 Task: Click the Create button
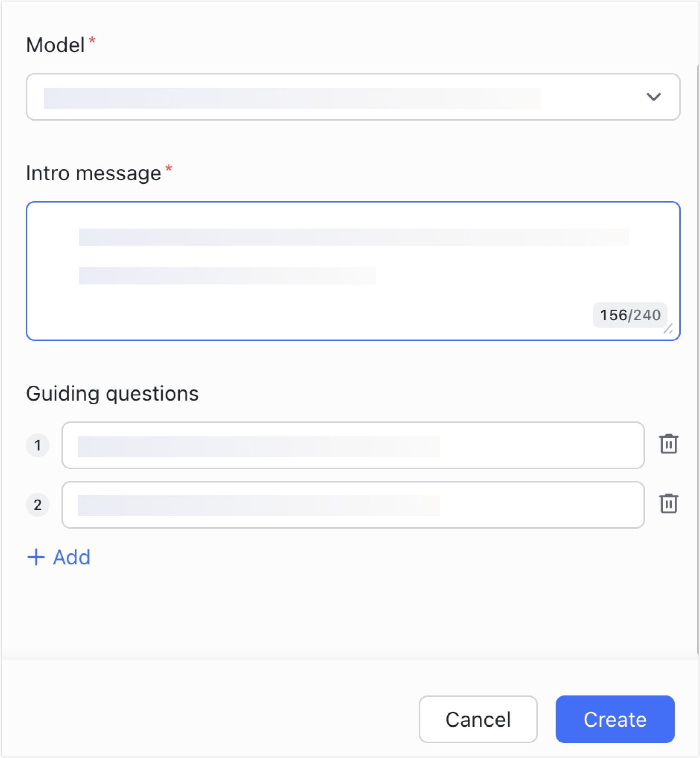click(614, 719)
